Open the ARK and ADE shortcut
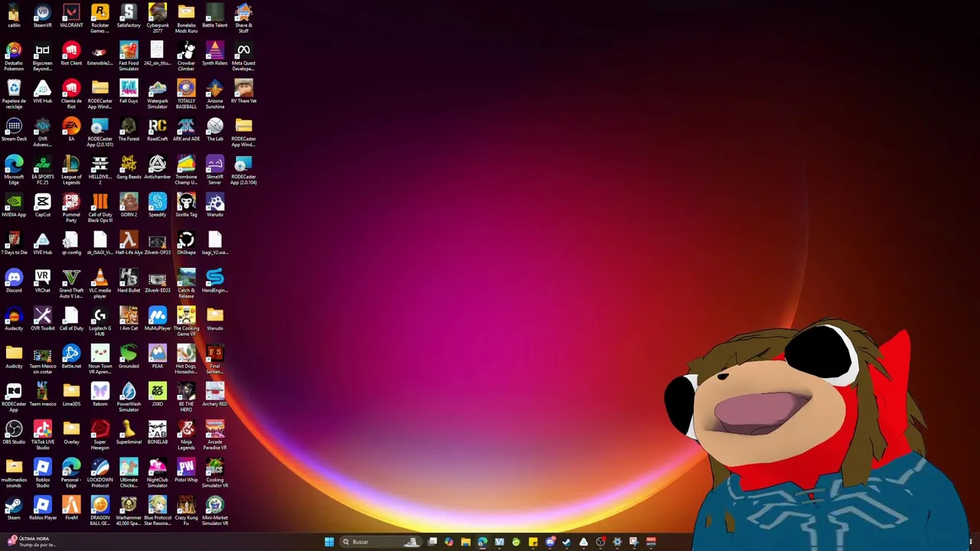Screen dimensions: 980x551 click(x=186, y=130)
